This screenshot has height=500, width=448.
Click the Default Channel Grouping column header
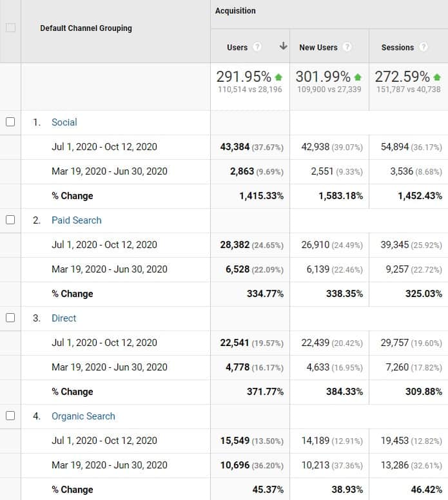coord(86,28)
